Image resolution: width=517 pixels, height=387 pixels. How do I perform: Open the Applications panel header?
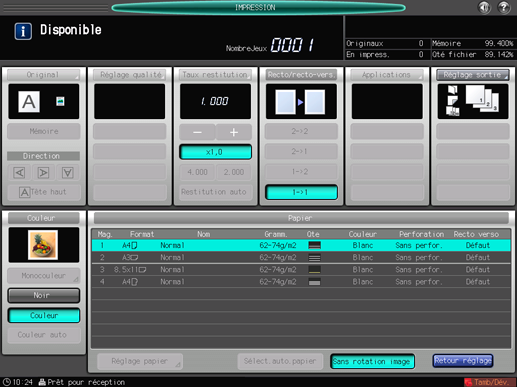[x=387, y=75]
